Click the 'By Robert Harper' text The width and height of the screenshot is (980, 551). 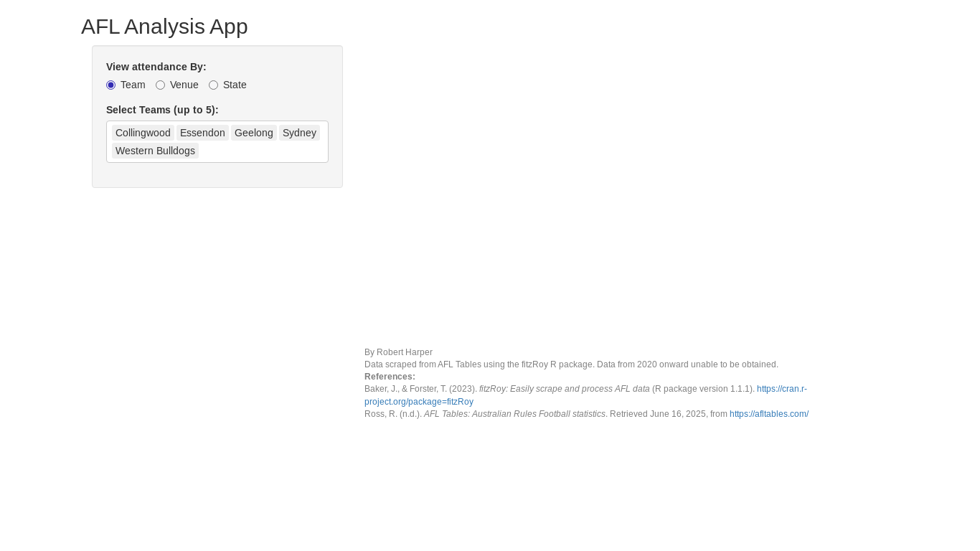pyautogui.click(x=398, y=352)
